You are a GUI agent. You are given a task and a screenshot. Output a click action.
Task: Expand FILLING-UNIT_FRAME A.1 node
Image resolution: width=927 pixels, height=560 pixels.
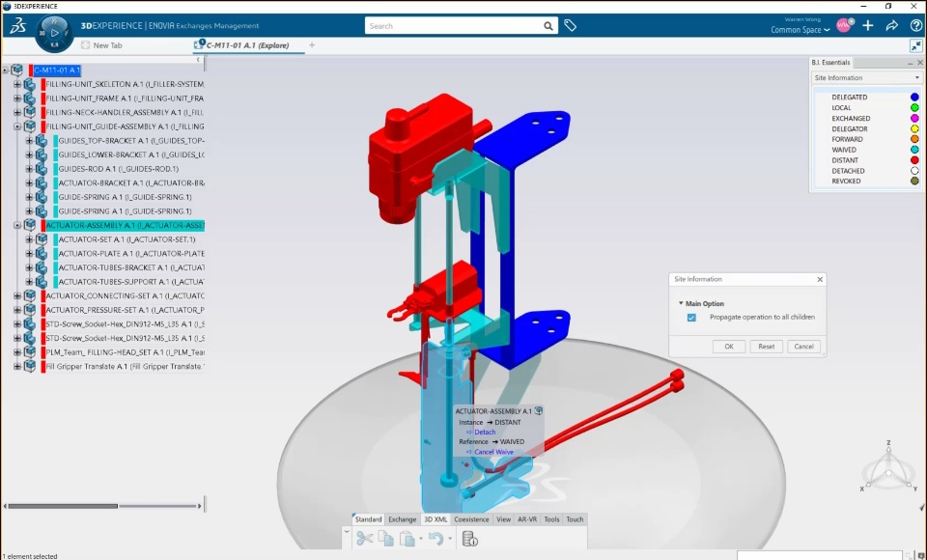17,98
